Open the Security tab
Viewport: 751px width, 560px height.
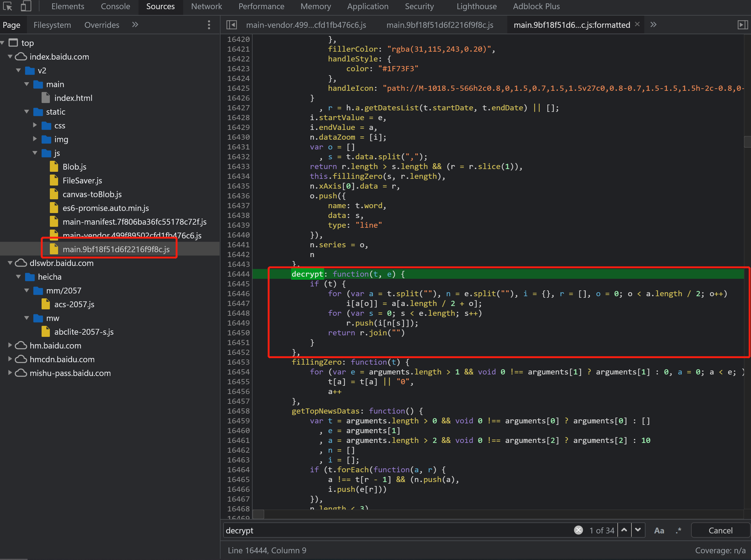[420, 6]
